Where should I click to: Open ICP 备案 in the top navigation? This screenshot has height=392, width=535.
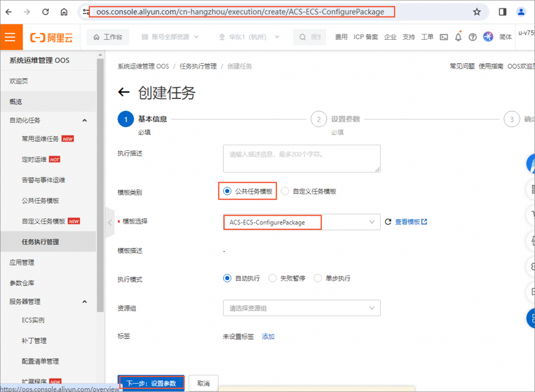(x=366, y=37)
